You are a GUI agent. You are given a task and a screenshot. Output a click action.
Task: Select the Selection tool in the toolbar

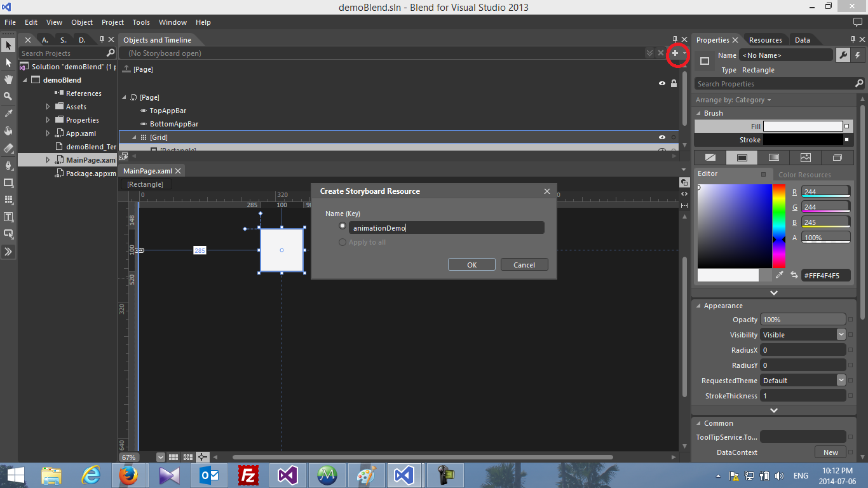pos(8,46)
